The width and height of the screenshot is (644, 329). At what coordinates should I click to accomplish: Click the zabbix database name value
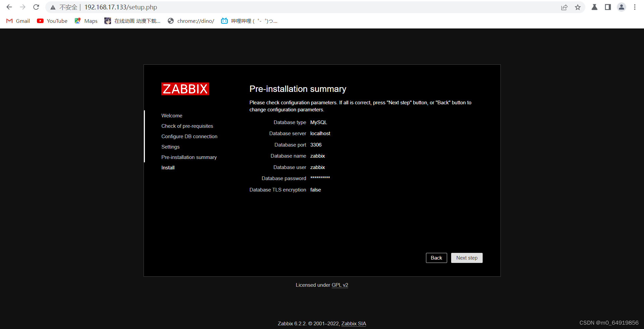tap(317, 156)
